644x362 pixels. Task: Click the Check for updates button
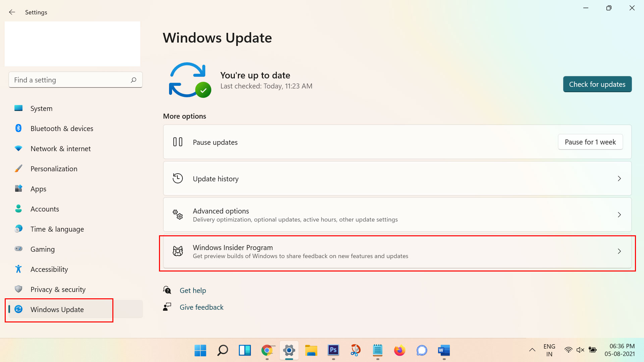pyautogui.click(x=597, y=84)
